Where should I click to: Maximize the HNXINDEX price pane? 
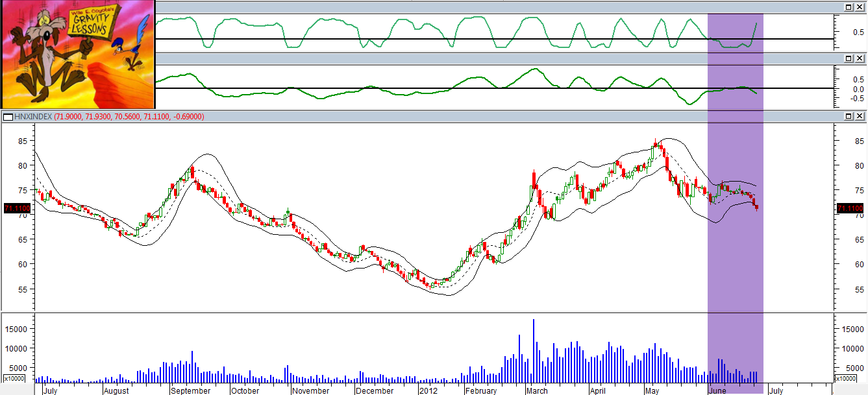849,116
